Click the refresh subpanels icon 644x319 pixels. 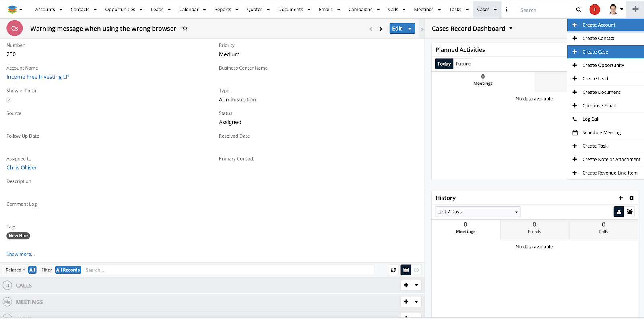pyautogui.click(x=393, y=270)
